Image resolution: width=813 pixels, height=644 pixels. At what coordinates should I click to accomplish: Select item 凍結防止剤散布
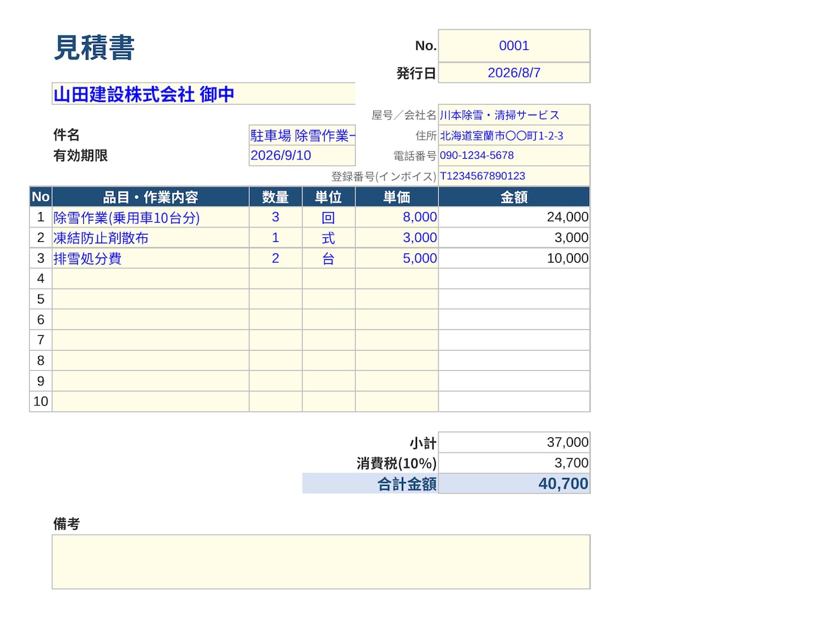(151, 238)
